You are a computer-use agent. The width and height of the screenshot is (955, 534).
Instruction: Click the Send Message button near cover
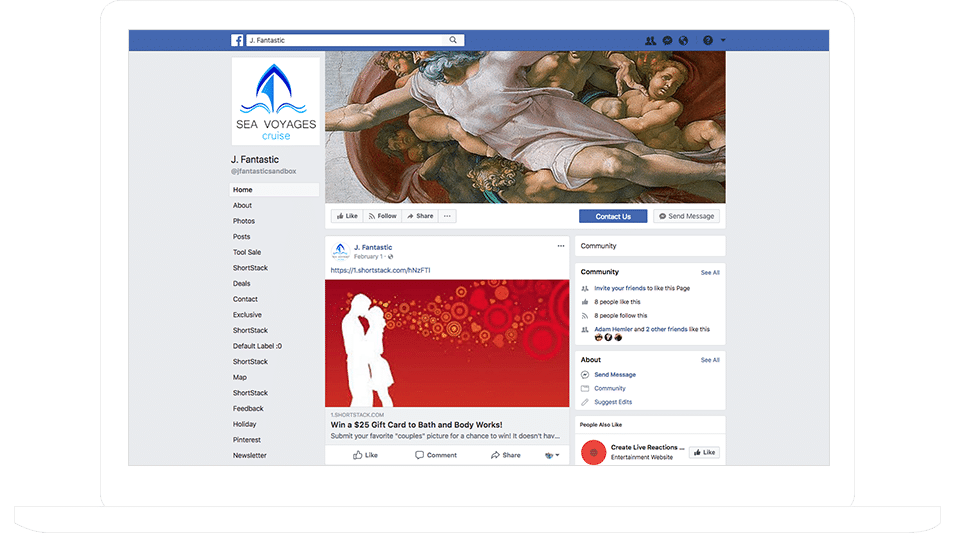686,216
